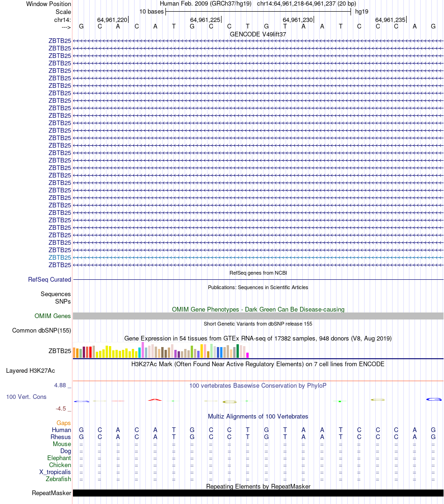Click the gray OMIM Genes bar
444x504 pixels.
point(258,316)
